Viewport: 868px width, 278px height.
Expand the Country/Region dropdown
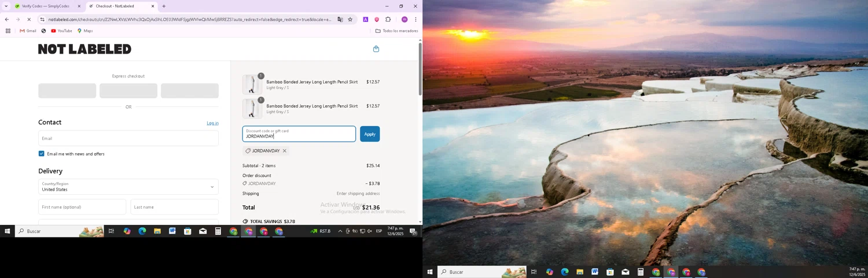click(128, 187)
